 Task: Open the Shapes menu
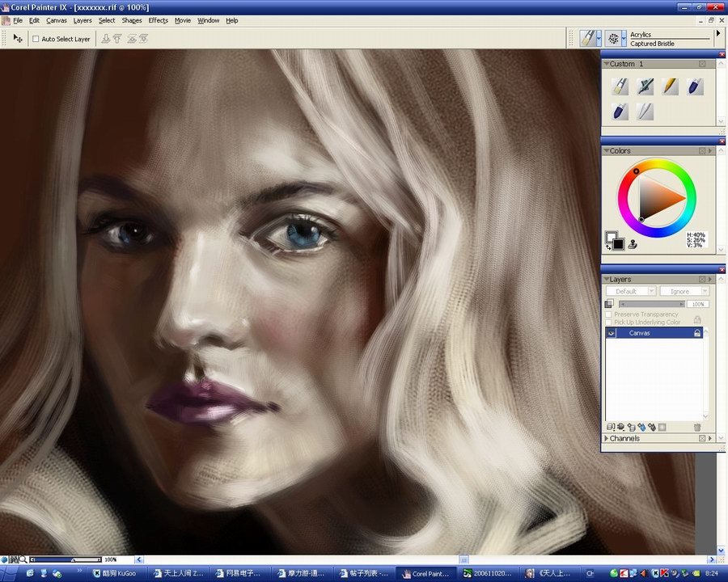point(132,20)
